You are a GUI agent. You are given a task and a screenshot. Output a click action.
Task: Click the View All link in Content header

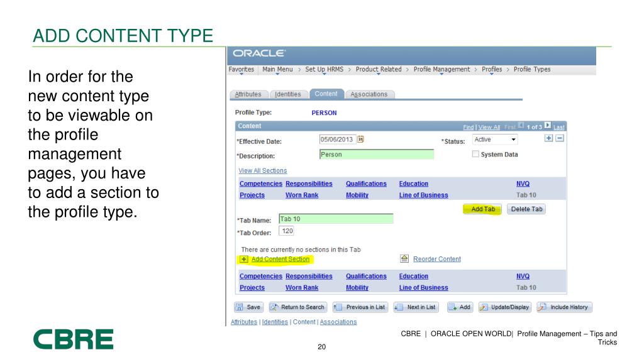[489, 127]
